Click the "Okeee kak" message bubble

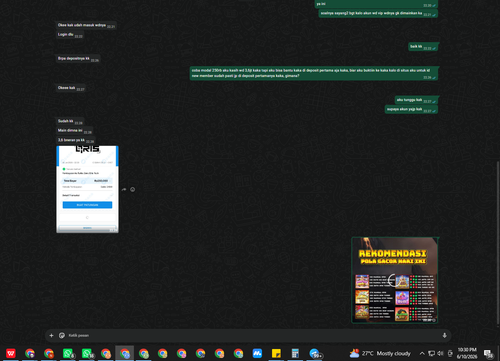[71, 88]
